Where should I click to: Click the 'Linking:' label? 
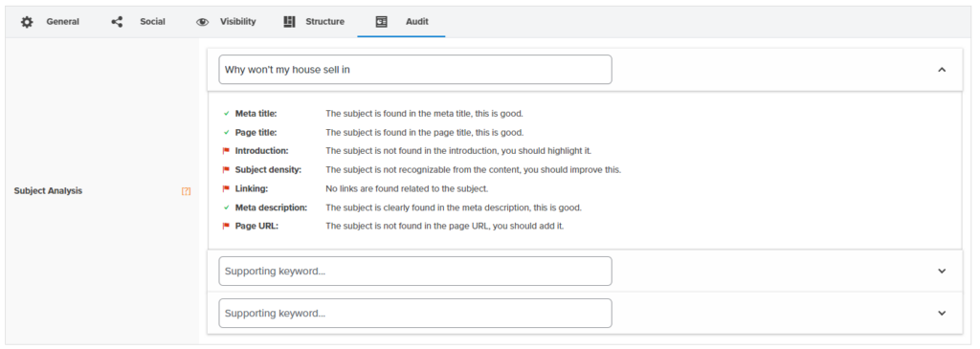coord(252,188)
